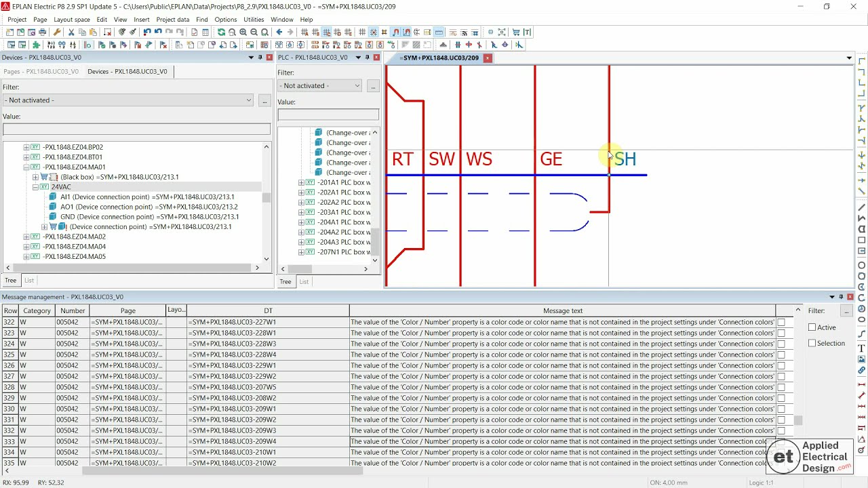This screenshot has height=488, width=868.
Task: Enable the Active filter checkbox
Action: (x=812, y=327)
